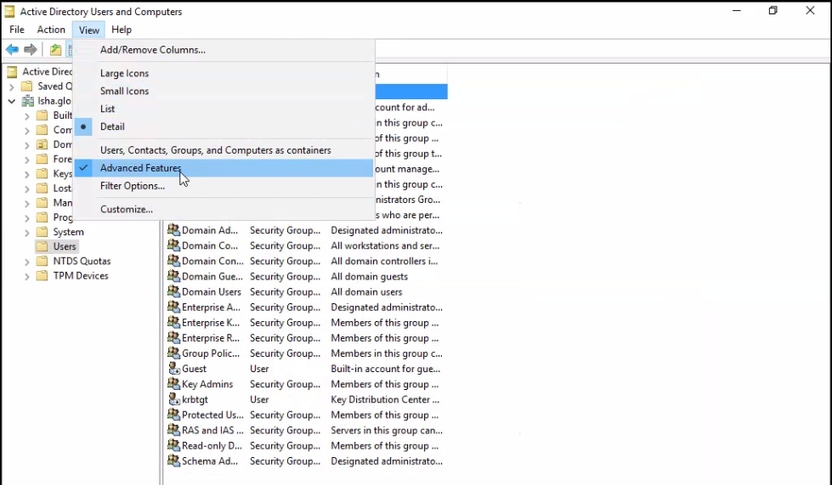This screenshot has height=485, width=832.
Task: Click the Domain Gue... group icon
Action: click(174, 276)
